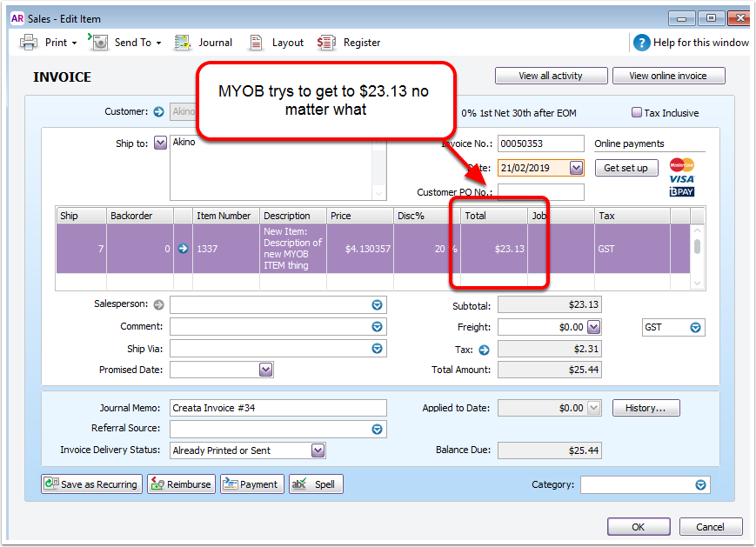Screen dimensions: 756x547
Task: Click the Mastercard logo
Action: (x=682, y=165)
